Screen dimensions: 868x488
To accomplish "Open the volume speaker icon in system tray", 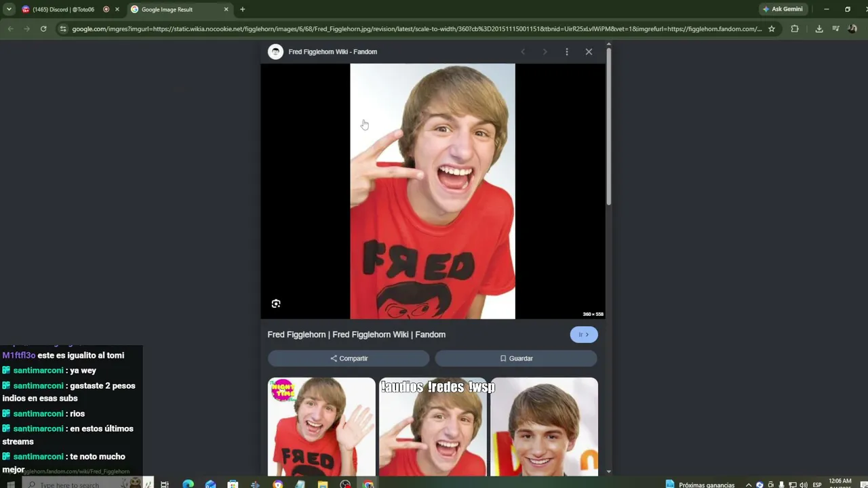I will coord(804,485).
